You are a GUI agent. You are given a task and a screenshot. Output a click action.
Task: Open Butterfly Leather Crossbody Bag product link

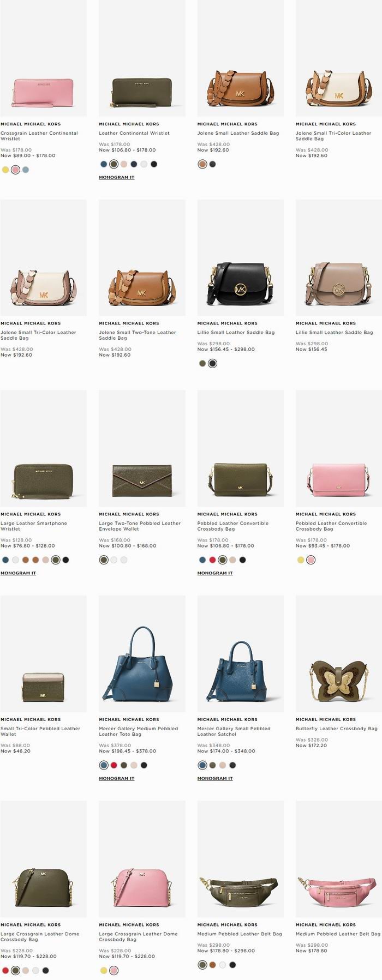click(336, 729)
